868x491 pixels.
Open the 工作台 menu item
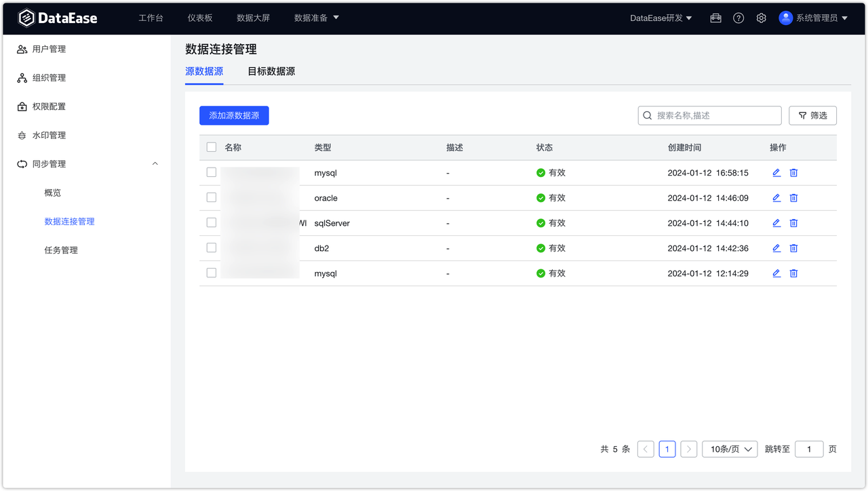(151, 18)
